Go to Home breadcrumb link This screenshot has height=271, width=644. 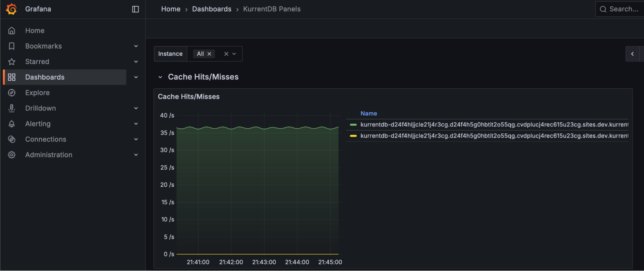coord(170,9)
